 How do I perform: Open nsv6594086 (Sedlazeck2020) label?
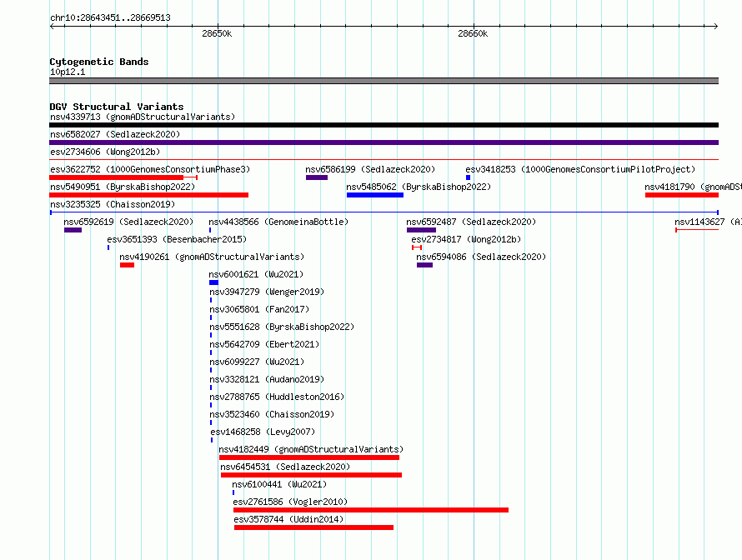click(481, 257)
